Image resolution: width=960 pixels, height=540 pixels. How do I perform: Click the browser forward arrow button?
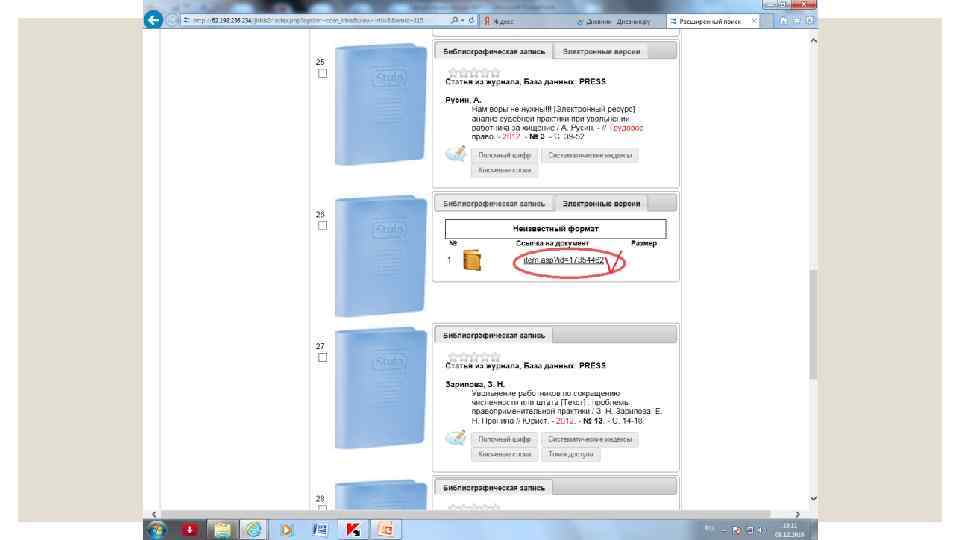[172, 20]
